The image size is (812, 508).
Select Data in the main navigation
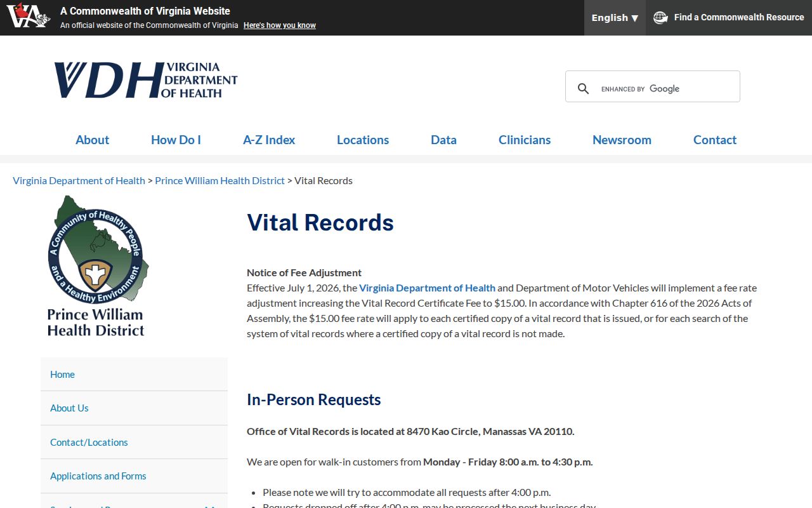click(443, 140)
